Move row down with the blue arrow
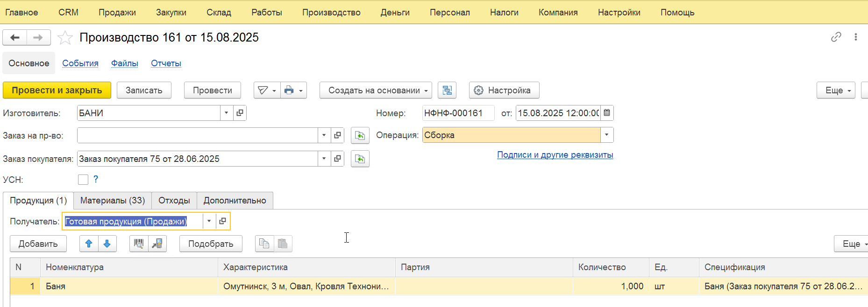Screen dimensions: 868x307 [x=107, y=244]
